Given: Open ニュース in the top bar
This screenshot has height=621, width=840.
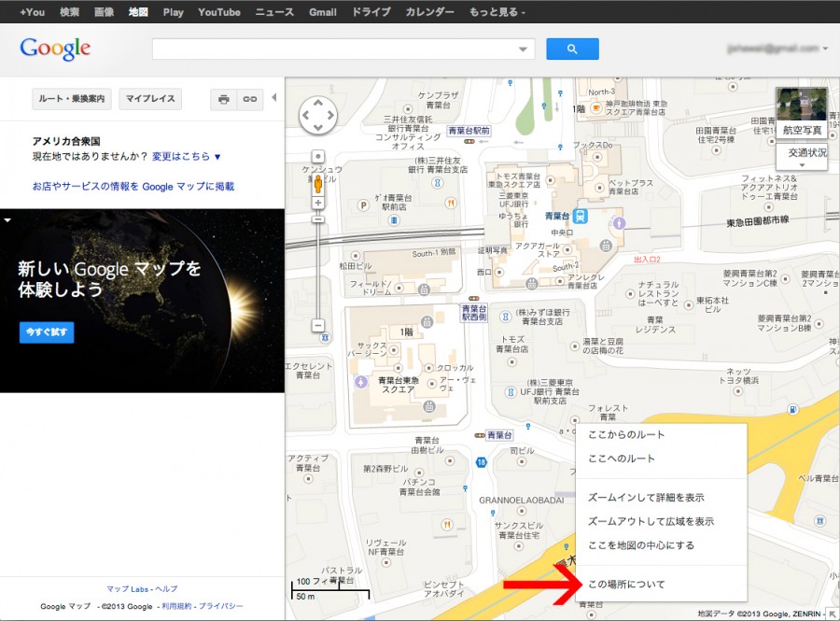Looking at the screenshot, I should (x=274, y=12).
